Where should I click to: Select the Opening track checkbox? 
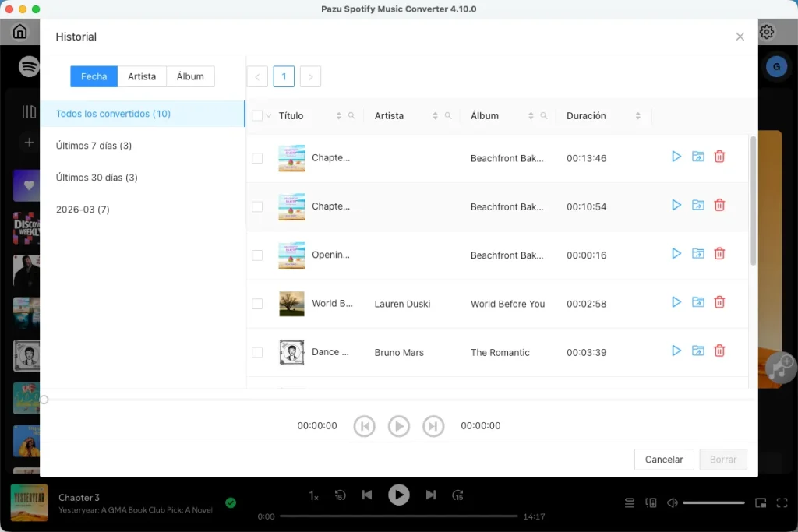tap(257, 255)
